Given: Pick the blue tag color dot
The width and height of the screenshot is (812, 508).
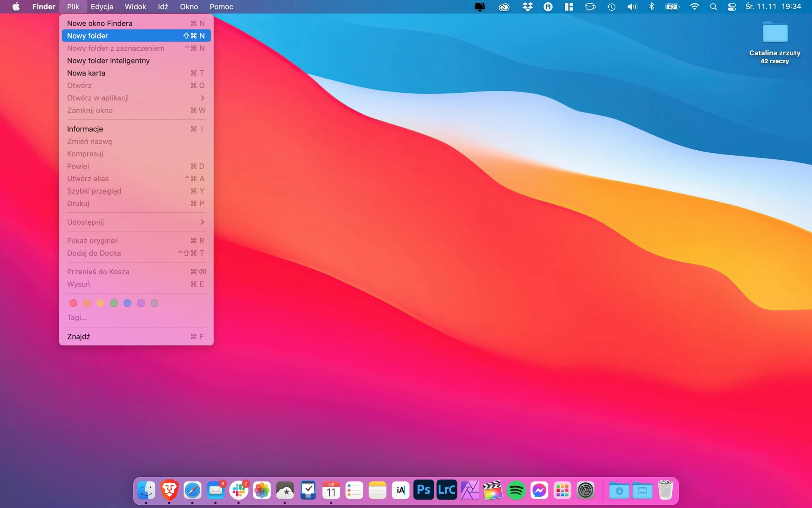Looking at the screenshot, I should (x=127, y=303).
